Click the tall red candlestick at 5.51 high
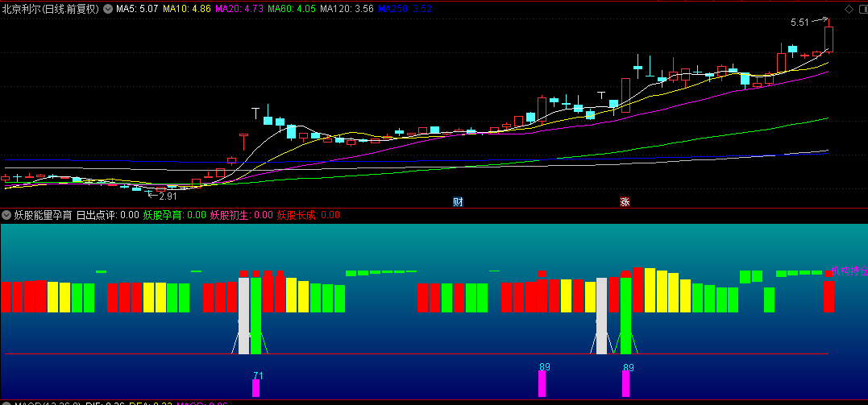 pyautogui.click(x=829, y=39)
